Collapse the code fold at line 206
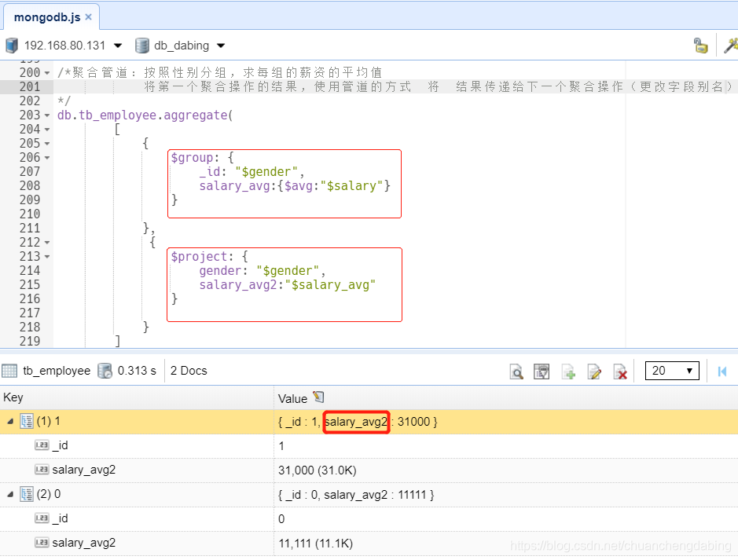738x560 pixels. click(47, 158)
